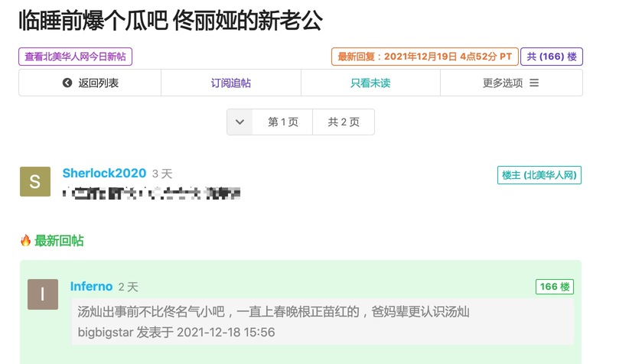Open Sherlock2020 user profile link
642x364 pixels.
pos(104,174)
